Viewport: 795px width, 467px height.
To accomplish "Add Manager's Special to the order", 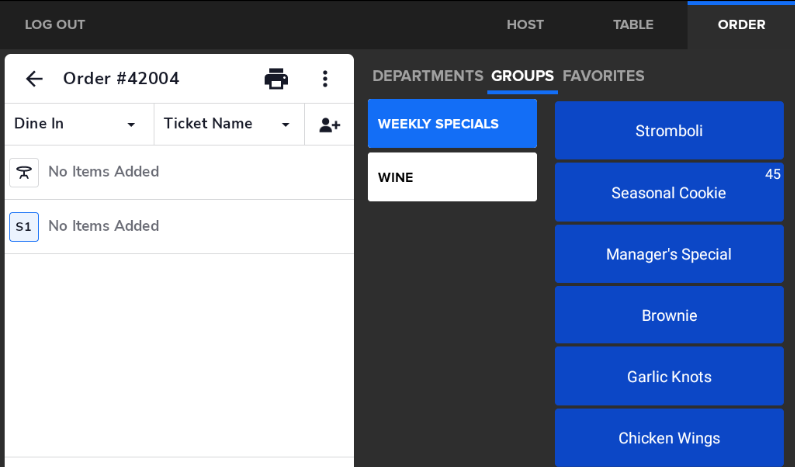I will (x=669, y=254).
